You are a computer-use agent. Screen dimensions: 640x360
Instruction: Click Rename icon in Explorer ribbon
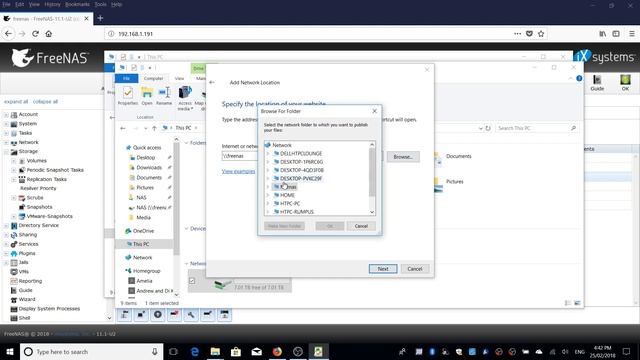tap(164, 96)
